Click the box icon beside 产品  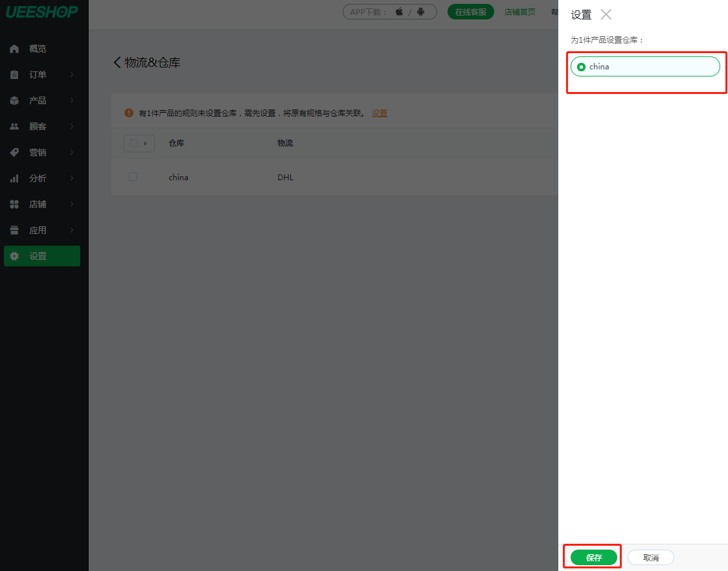click(14, 100)
